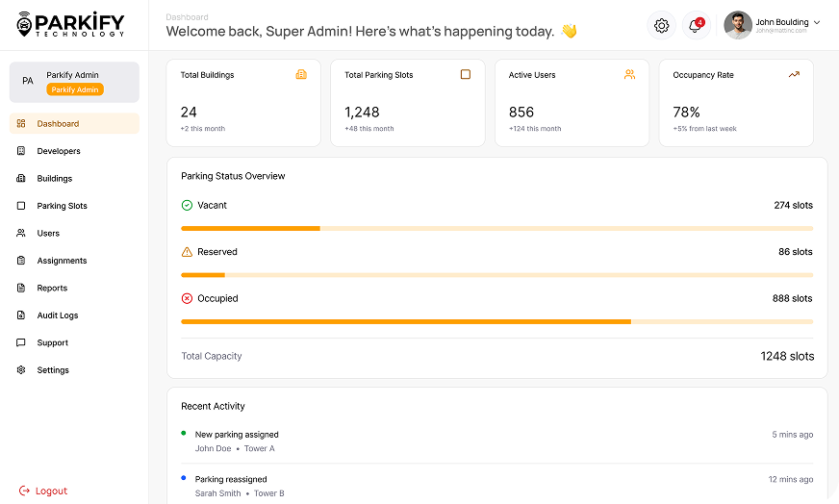The image size is (839, 504).
Task: Open the New parking assigned activity entry
Action: pyautogui.click(x=237, y=435)
